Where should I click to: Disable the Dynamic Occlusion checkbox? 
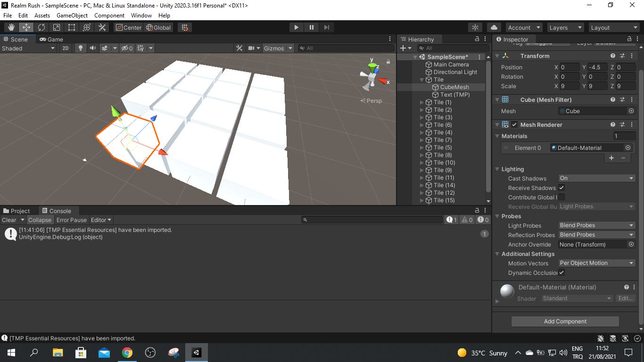click(x=561, y=272)
